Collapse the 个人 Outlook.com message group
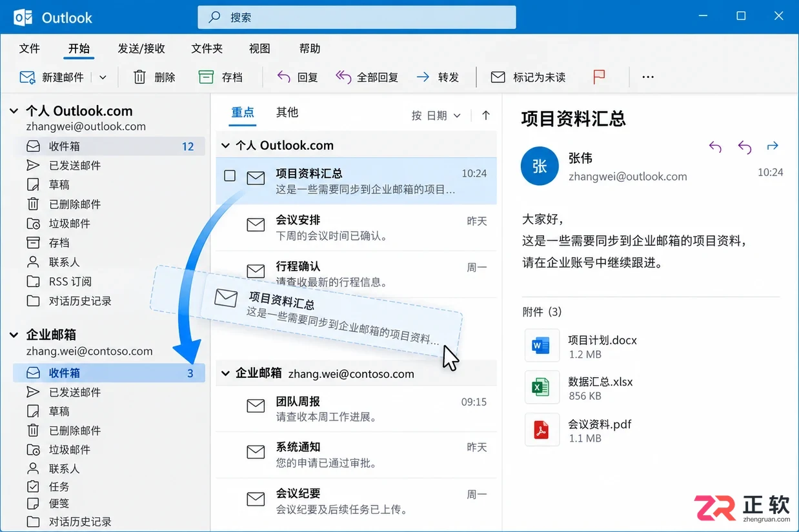Image resolution: width=799 pixels, height=532 pixels. coord(225,146)
